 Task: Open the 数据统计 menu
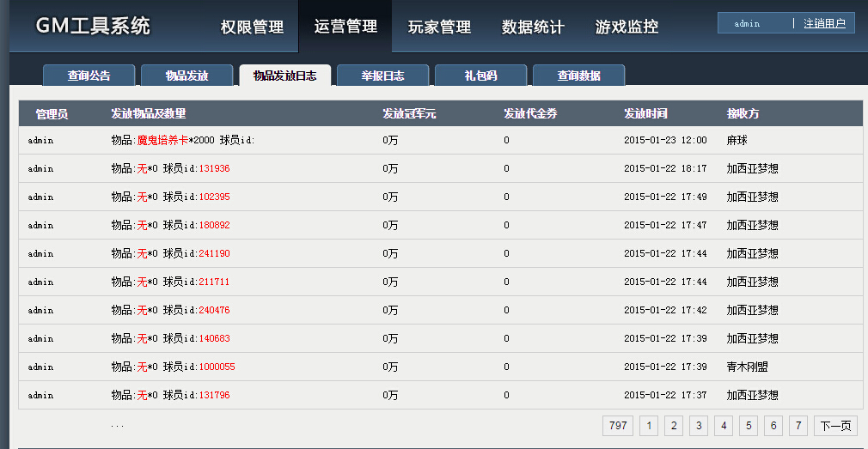pyautogui.click(x=533, y=27)
